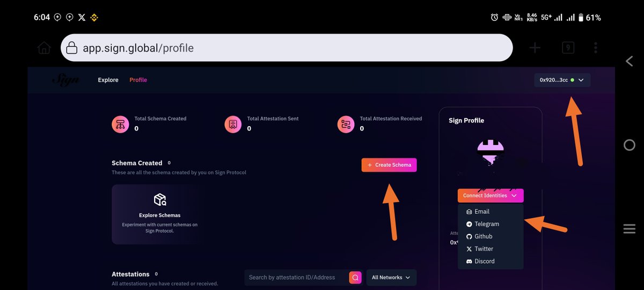The width and height of the screenshot is (644, 290).
Task: Open a new browser tab with plus icon
Action: [x=535, y=48]
